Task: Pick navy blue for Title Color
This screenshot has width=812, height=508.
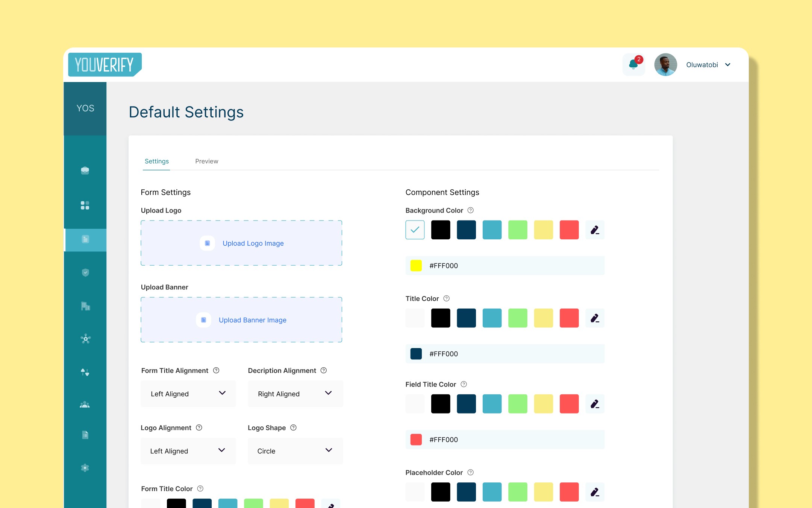Action: (x=466, y=318)
